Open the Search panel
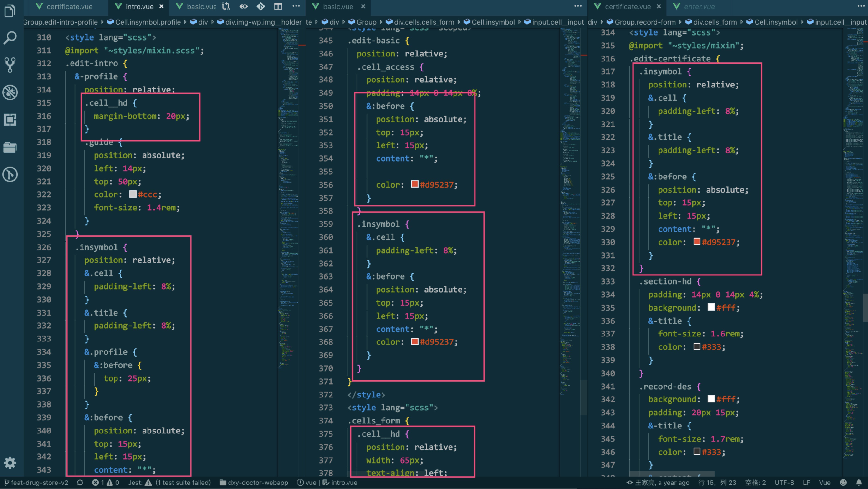868x489 pixels. point(10,37)
